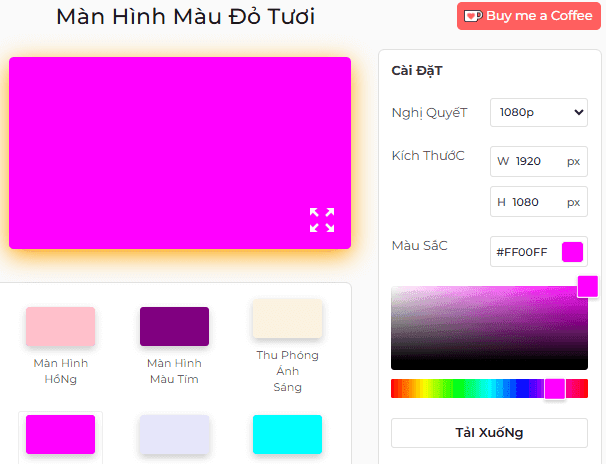Screen dimensions: 606x464
Task: Click the #FF00FF hex color field
Action: click(x=539, y=252)
